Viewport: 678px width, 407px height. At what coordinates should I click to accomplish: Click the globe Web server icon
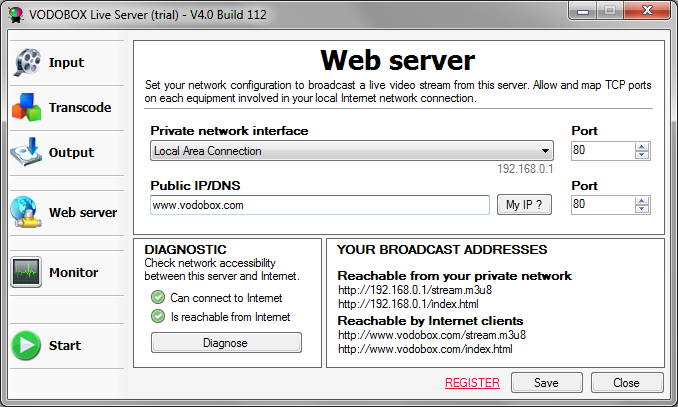pyautogui.click(x=26, y=212)
